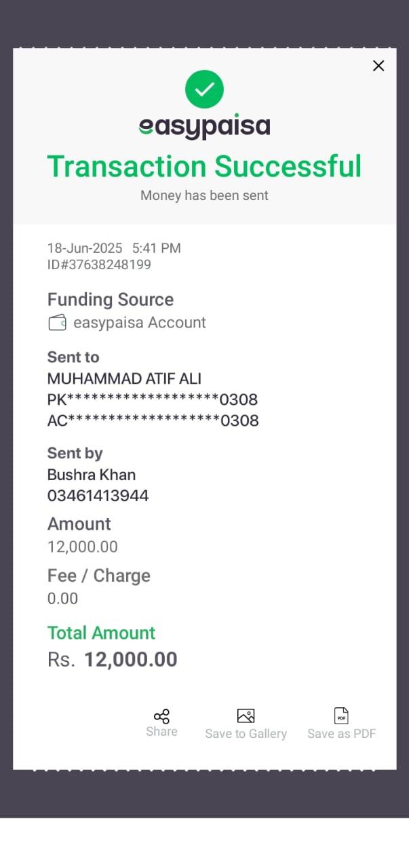Screen dimensions: 409x868
Task: Close the transaction receipt
Action: pos(378,66)
